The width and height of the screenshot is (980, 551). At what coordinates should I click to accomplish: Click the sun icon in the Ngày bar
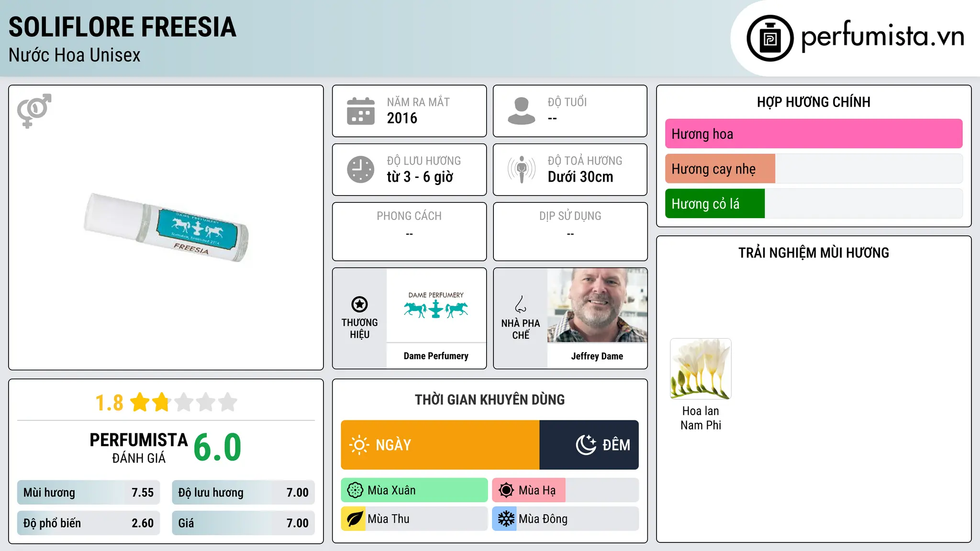[x=359, y=445]
